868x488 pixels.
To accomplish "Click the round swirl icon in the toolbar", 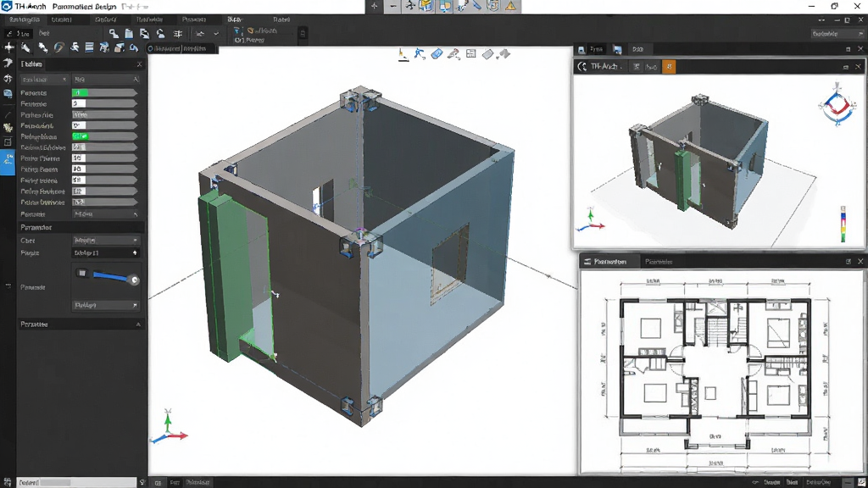I will point(58,47).
